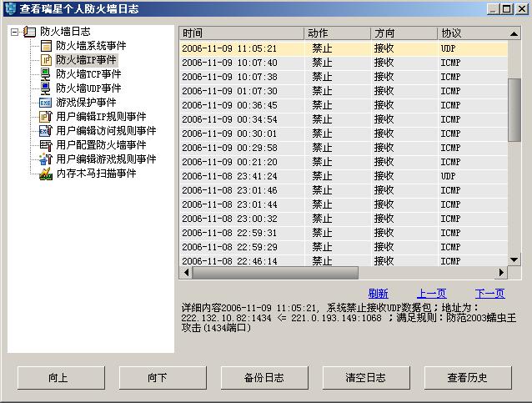Collapse the 防火墙日志 tree root

click(14, 32)
